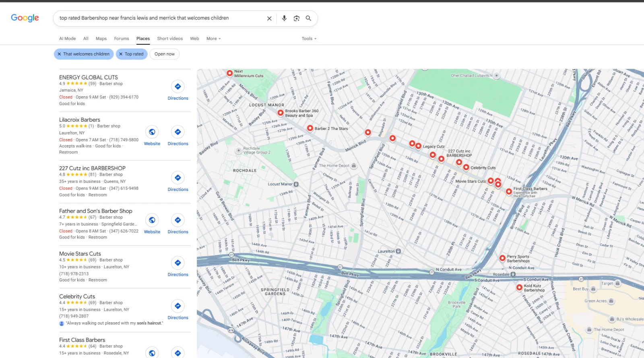
Task: Get directions to Father and Son's Barber Shop
Action: point(178,224)
